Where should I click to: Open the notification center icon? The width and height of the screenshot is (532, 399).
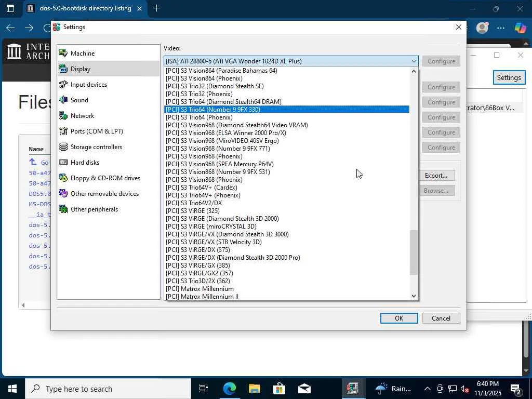[516, 389]
